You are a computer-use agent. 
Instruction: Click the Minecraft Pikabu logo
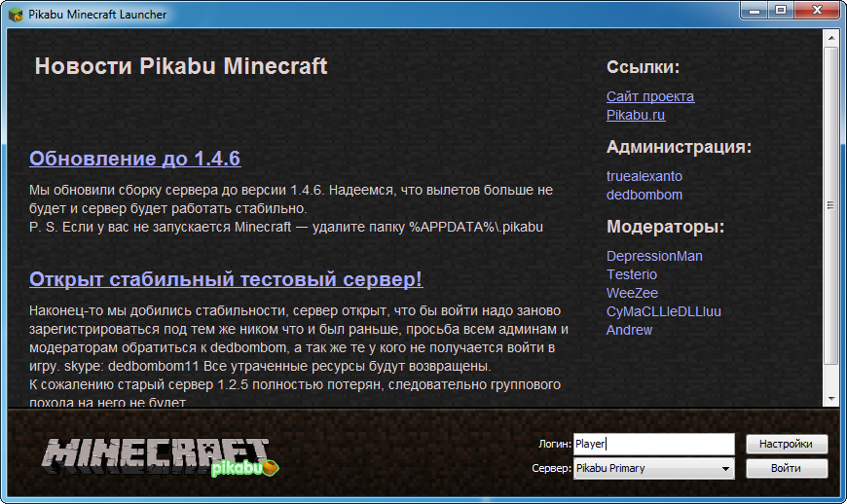[x=161, y=456]
